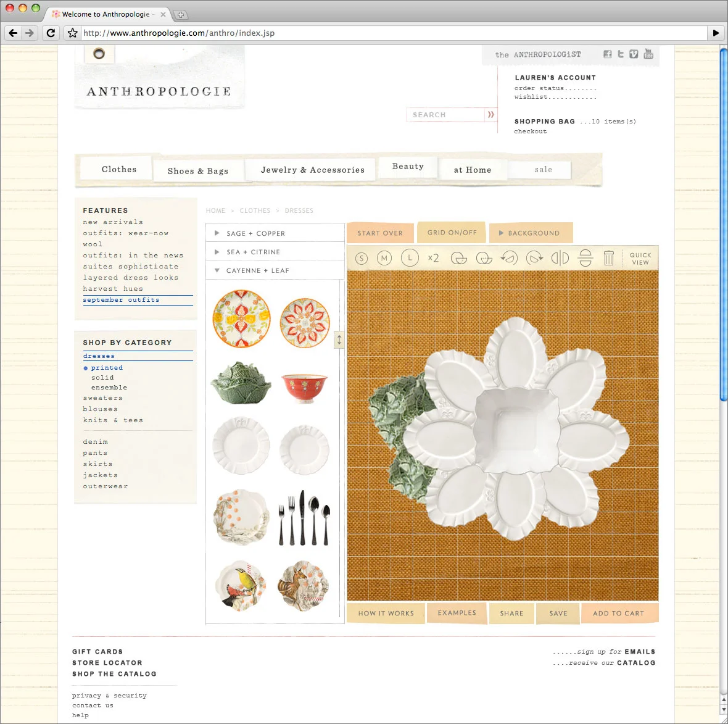This screenshot has width=728, height=724.
Task: Toggle the Grid On/Off button
Action: coord(451,232)
